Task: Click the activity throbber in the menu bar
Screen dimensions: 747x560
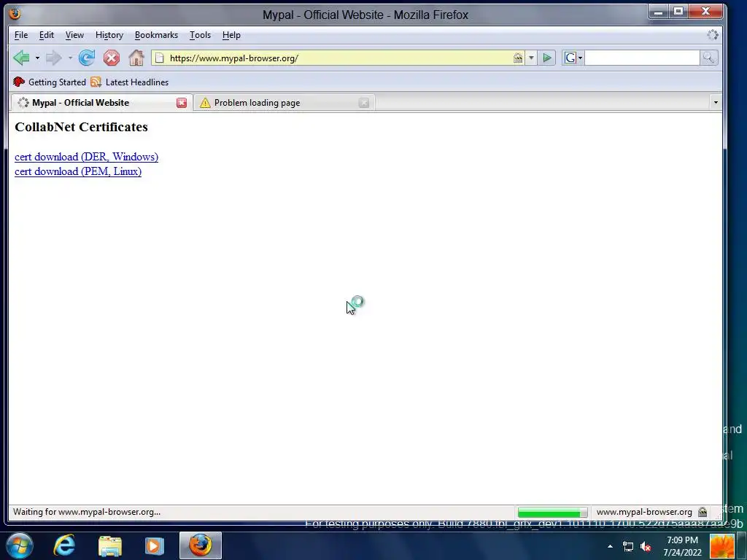Action: click(x=713, y=35)
